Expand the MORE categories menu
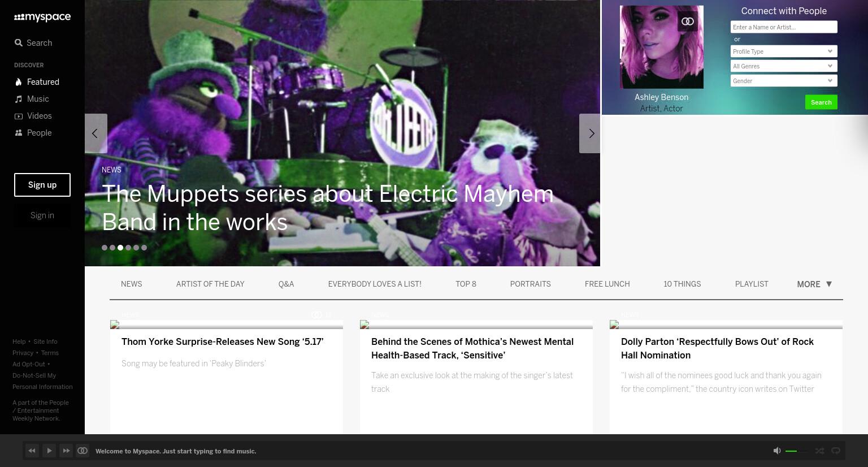 point(814,284)
